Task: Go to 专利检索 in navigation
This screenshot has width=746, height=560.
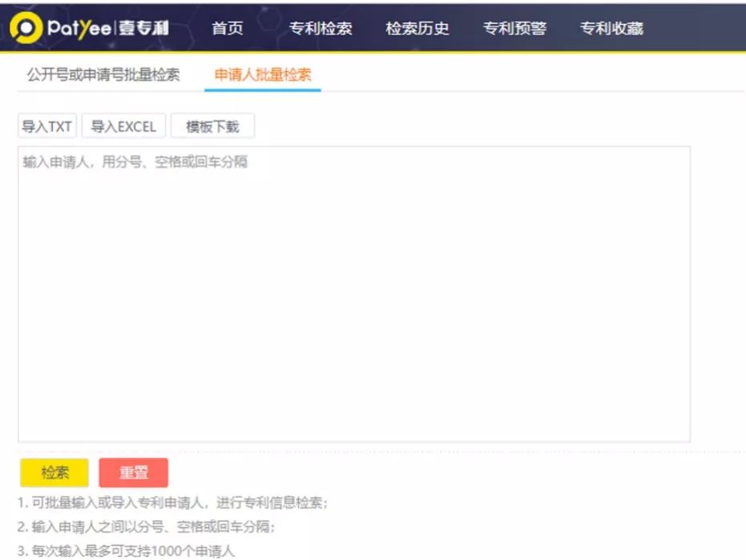Action: (x=321, y=29)
